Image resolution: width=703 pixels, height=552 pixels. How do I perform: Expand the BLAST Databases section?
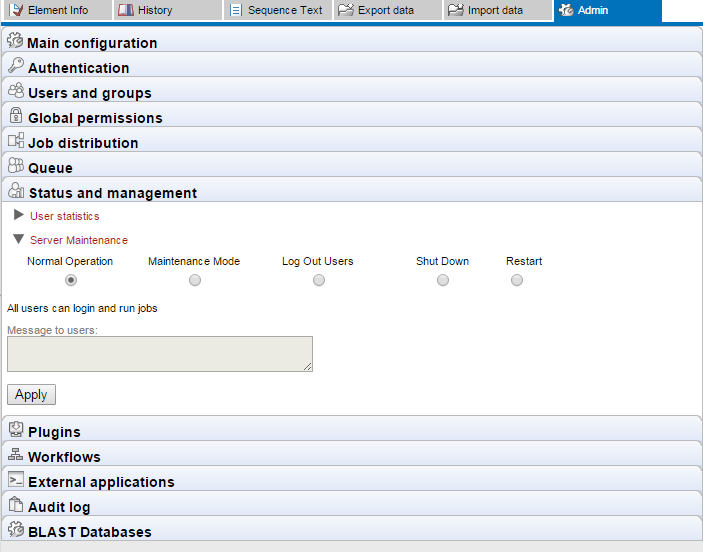tap(352, 530)
